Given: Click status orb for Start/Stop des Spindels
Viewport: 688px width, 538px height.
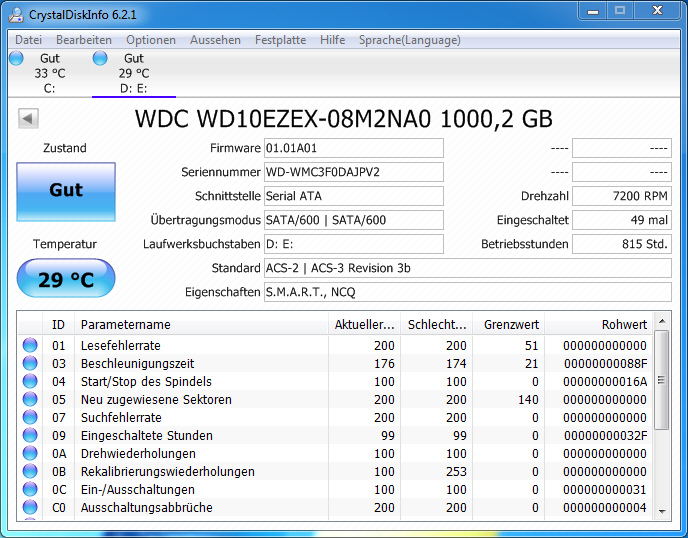Looking at the screenshot, I should (30, 381).
